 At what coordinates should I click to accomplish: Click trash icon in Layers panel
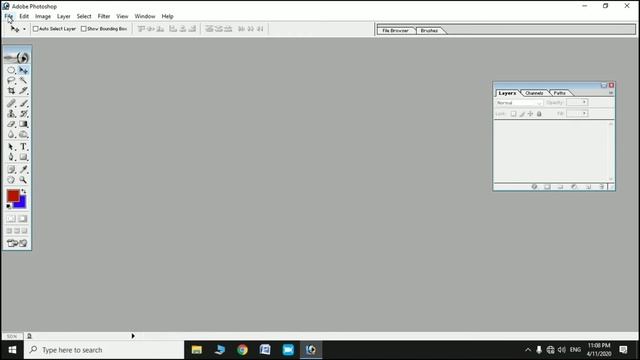coord(601,187)
